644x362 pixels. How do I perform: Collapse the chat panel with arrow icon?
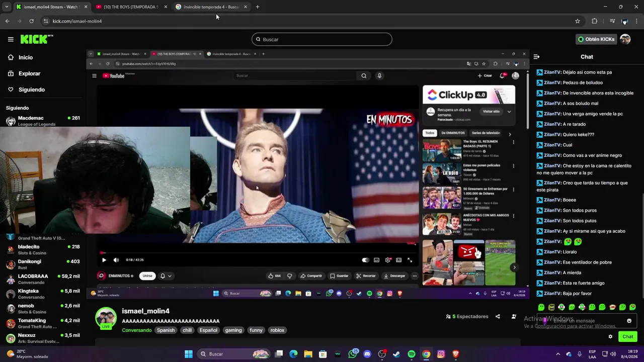point(536,57)
